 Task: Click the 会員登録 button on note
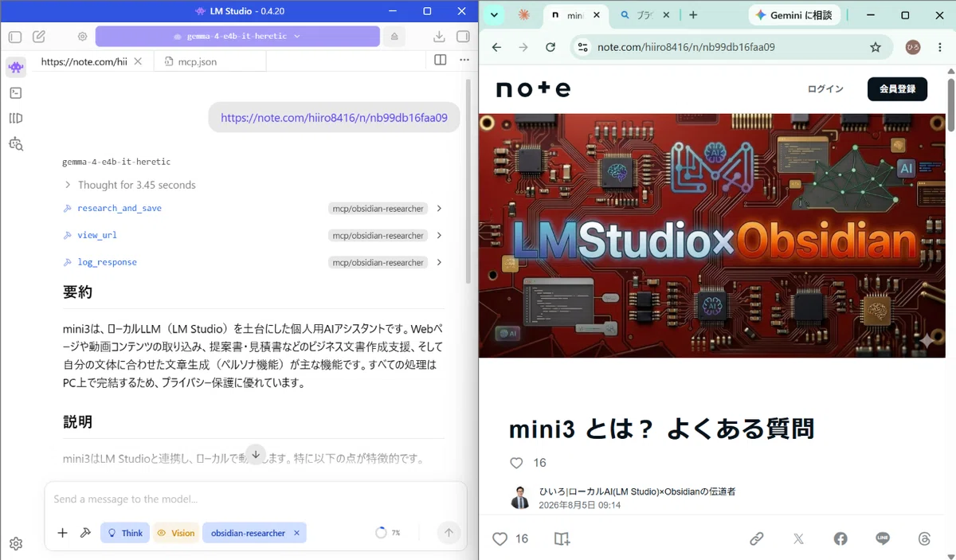[x=897, y=89]
